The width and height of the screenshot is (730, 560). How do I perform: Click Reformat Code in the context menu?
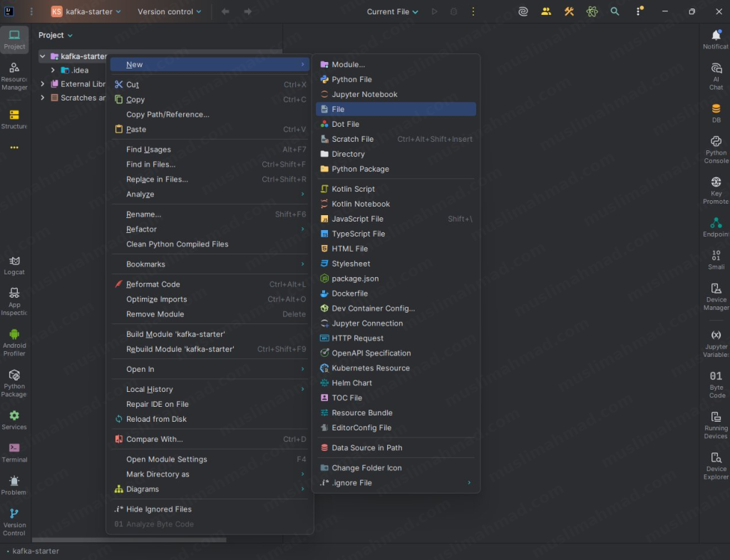(153, 284)
